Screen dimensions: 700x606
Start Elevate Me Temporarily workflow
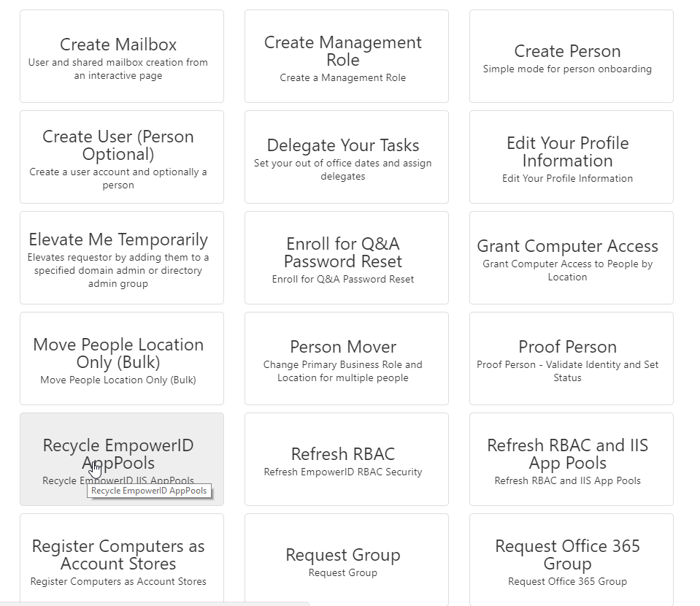pyautogui.click(x=121, y=257)
